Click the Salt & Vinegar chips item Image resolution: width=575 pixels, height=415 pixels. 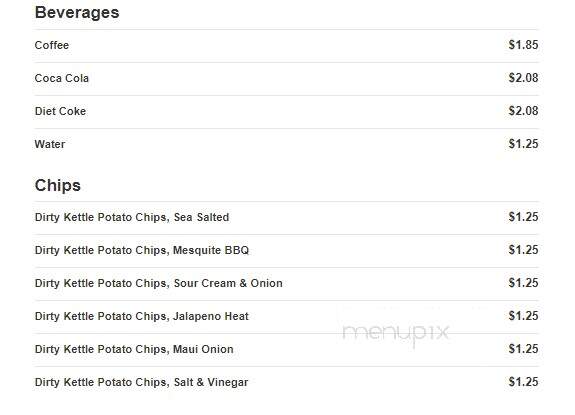click(142, 382)
